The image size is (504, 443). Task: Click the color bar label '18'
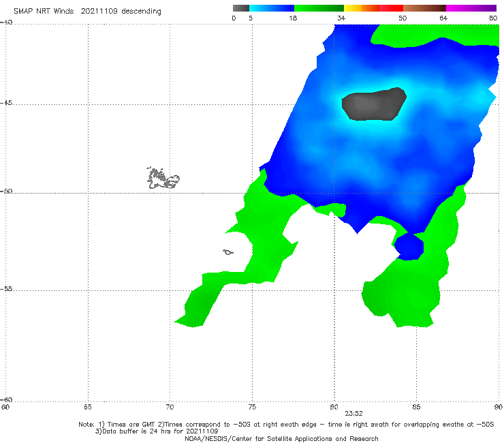293,18
